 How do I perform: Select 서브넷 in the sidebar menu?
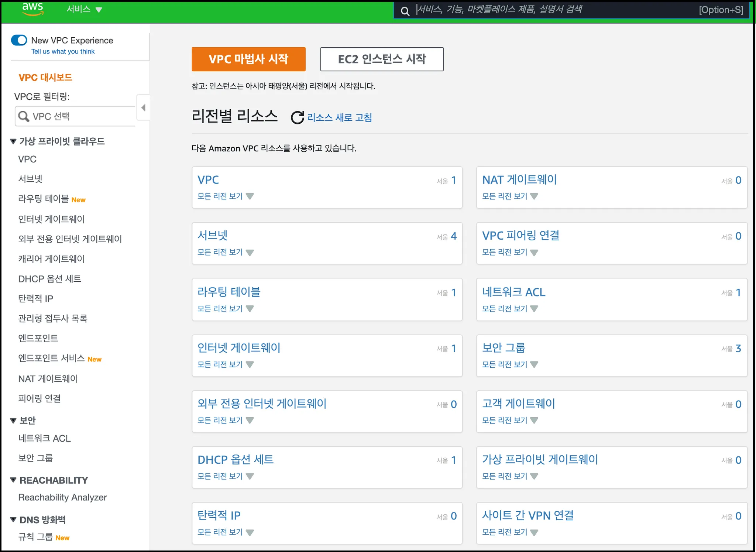[x=30, y=179]
